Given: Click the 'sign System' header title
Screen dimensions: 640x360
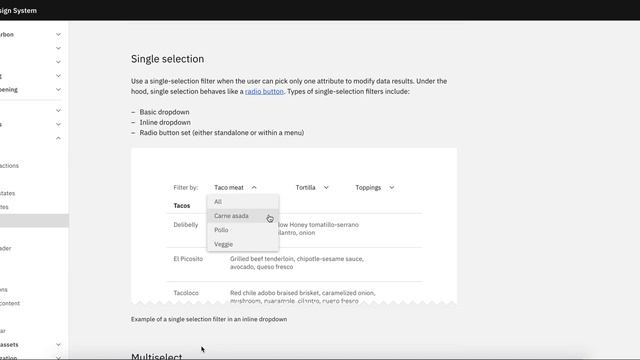Looking at the screenshot, I should [18, 11].
